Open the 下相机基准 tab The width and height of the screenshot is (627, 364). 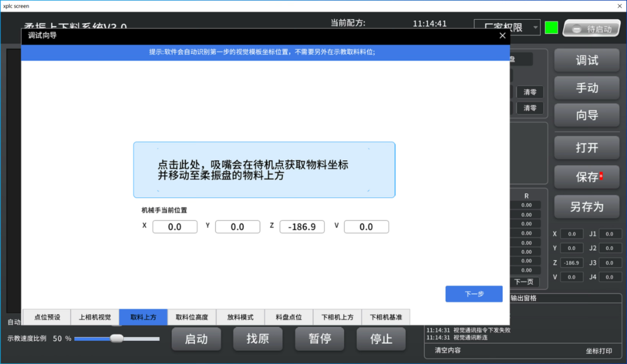(x=386, y=317)
